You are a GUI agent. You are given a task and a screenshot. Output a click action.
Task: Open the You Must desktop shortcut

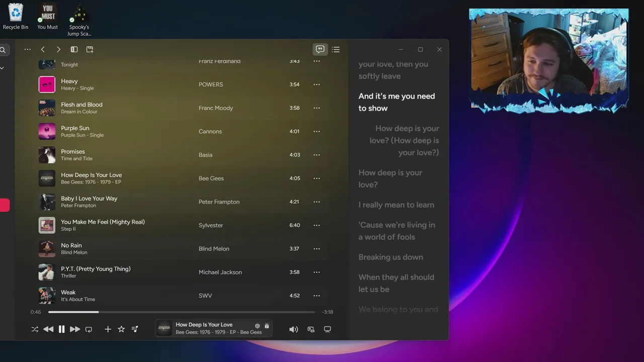48,17
